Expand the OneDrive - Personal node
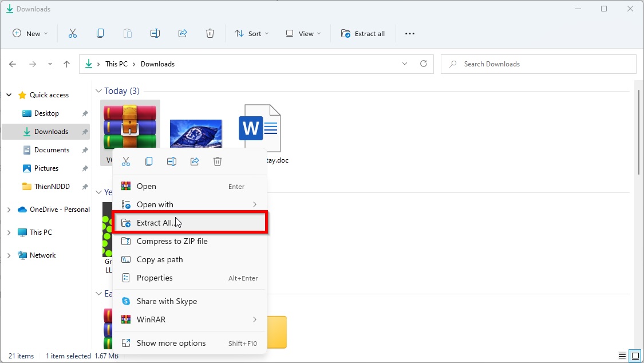The height and width of the screenshot is (363, 644). click(x=9, y=210)
